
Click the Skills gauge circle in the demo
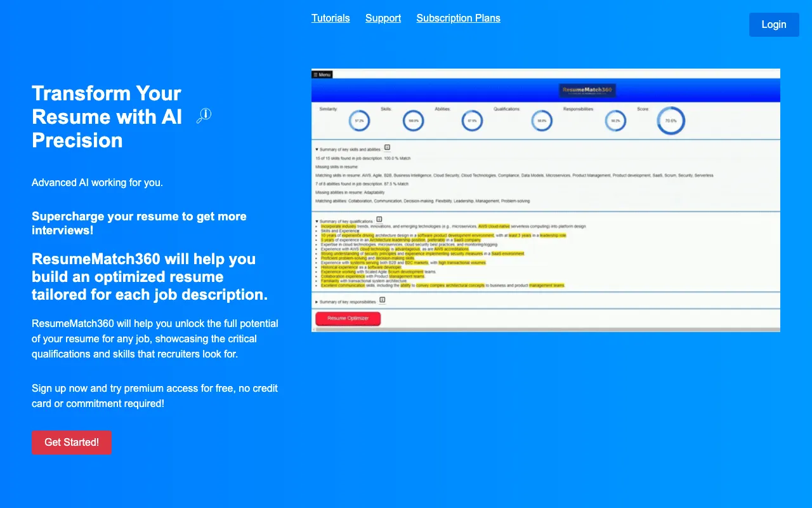point(414,121)
